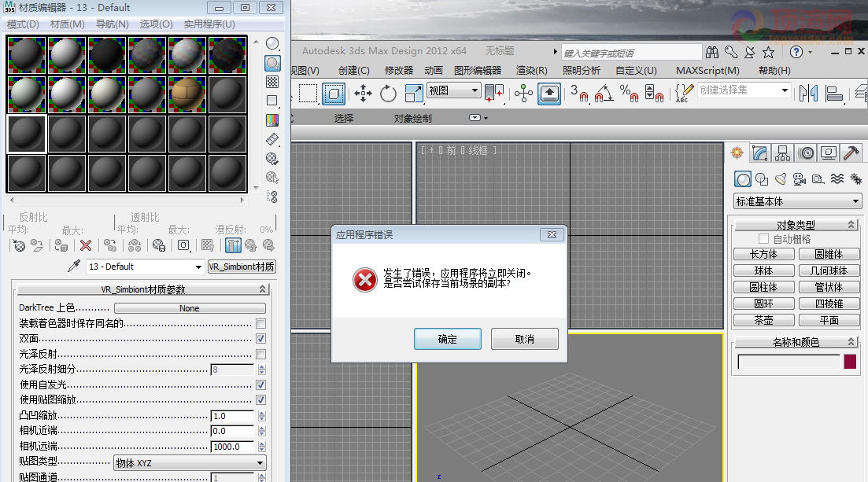868x482 pixels.
Task: Select the Cameras category icon
Action: (800, 179)
